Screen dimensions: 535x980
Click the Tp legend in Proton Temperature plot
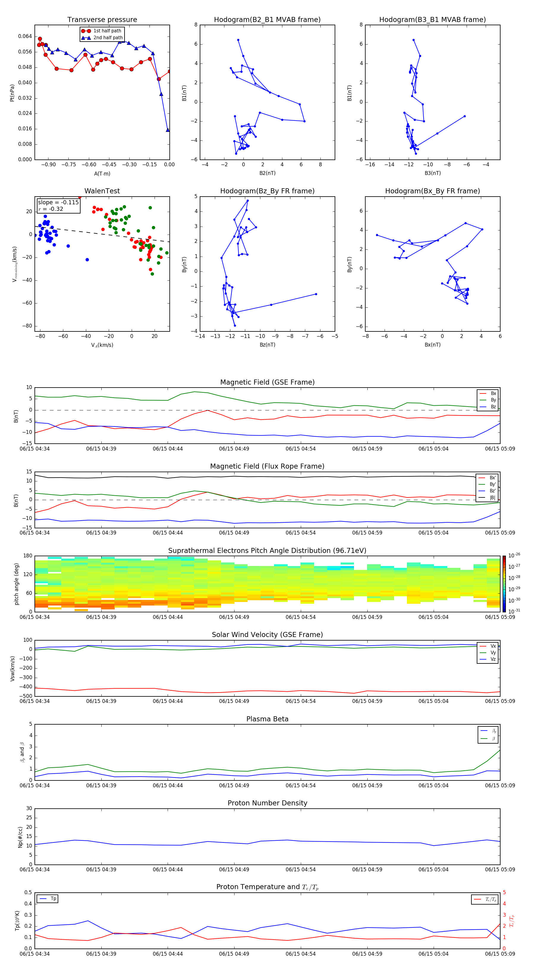48,899
